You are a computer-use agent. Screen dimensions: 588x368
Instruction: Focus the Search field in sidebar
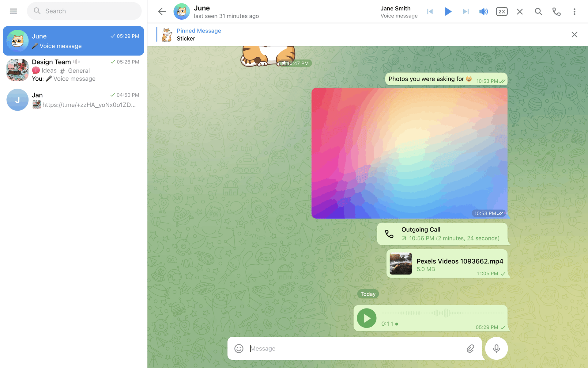pos(84,11)
